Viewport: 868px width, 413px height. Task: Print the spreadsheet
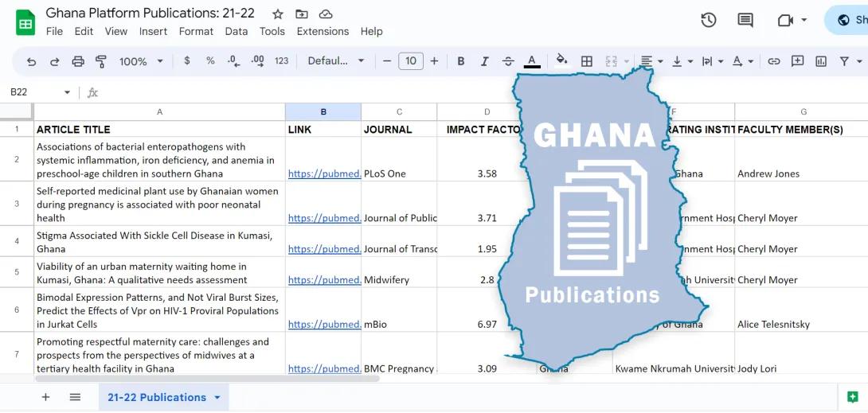click(78, 61)
